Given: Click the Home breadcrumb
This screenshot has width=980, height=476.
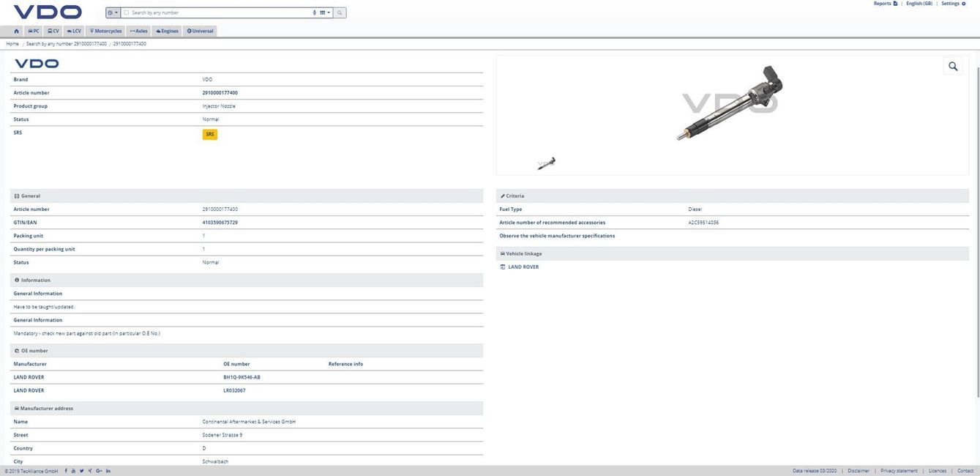Looking at the screenshot, I should click(12, 44).
